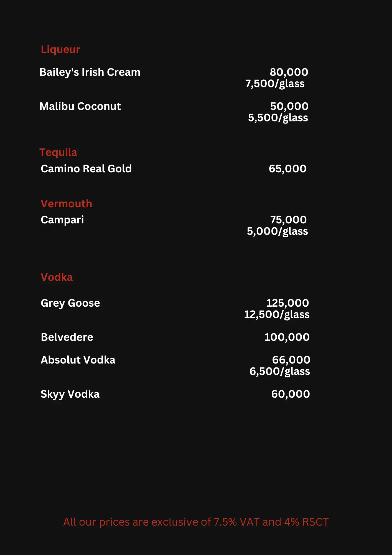The image size is (392, 555).
Task: Click Malibu's 5,500/glass price
Action: pyautogui.click(x=278, y=118)
